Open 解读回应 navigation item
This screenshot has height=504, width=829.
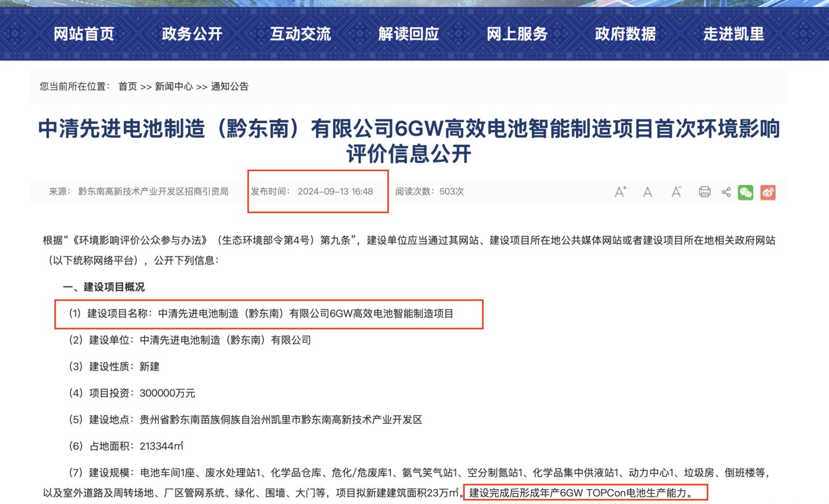click(x=408, y=34)
